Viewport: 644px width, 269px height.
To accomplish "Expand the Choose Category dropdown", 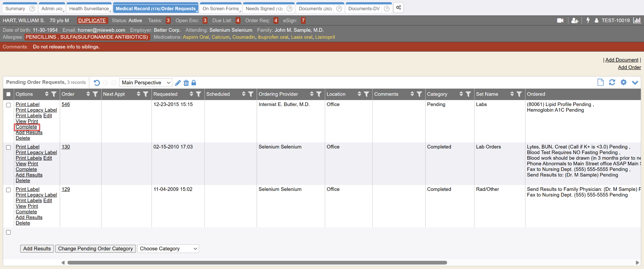I will [x=168, y=249].
